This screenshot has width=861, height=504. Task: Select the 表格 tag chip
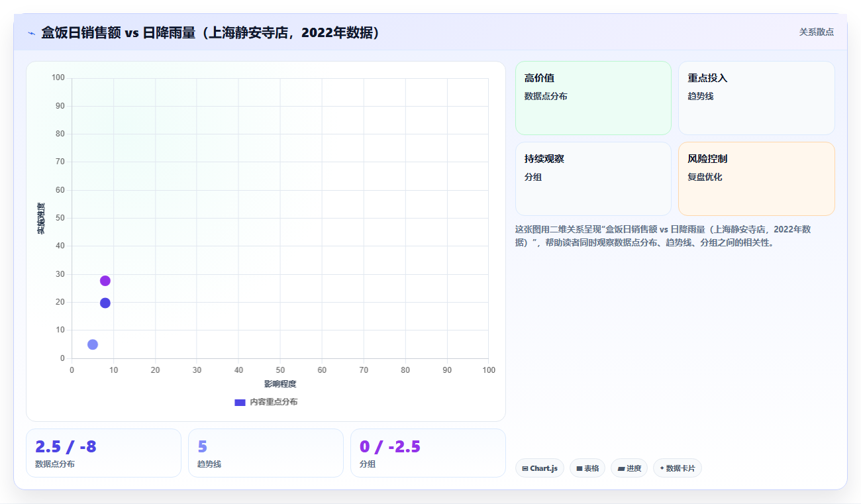coord(587,468)
